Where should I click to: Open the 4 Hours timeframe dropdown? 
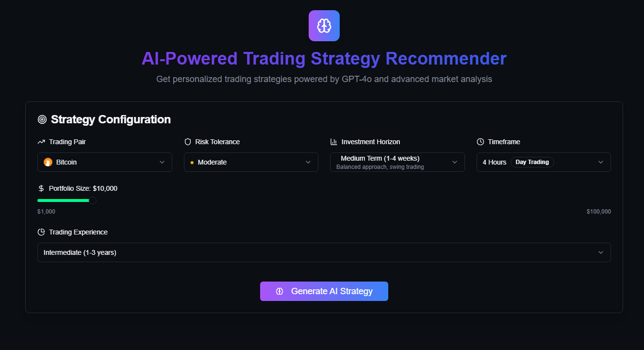(544, 162)
